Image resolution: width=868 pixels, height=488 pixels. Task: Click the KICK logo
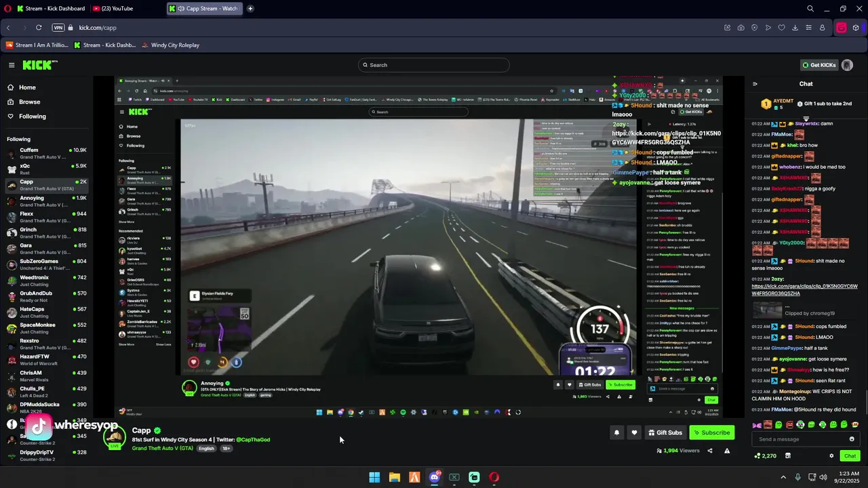39,65
